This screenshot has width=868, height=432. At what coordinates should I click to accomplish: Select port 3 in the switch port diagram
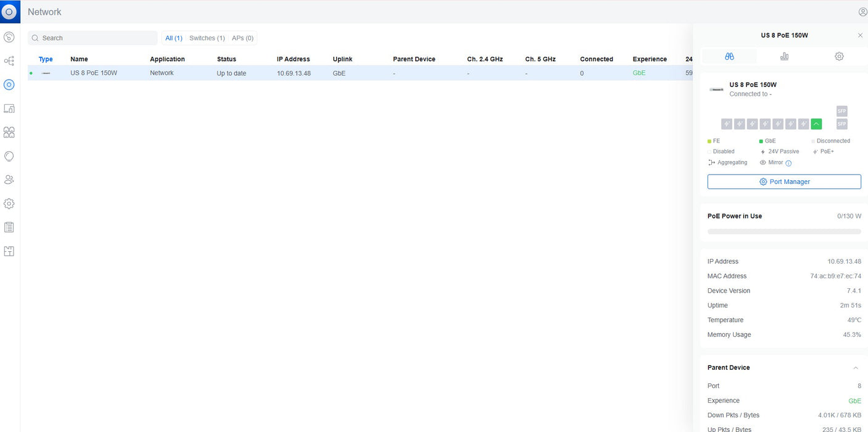coord(753,124)
